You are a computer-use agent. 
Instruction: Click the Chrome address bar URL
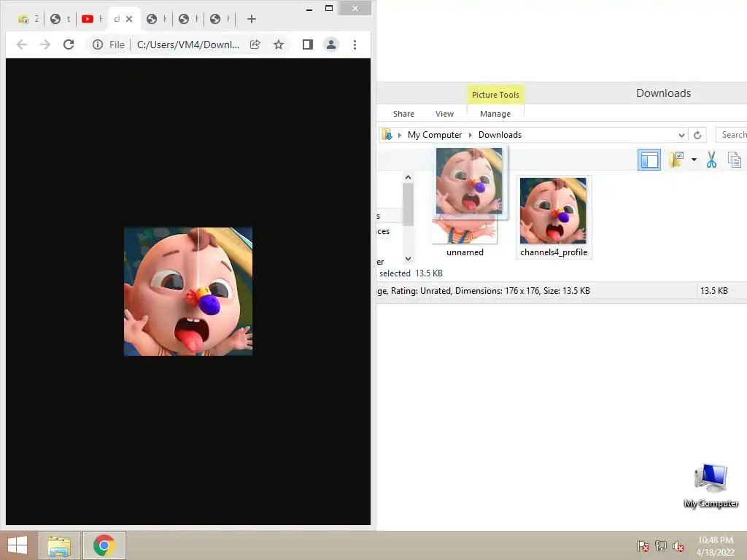pyautogui.click(x=187, y=44)
